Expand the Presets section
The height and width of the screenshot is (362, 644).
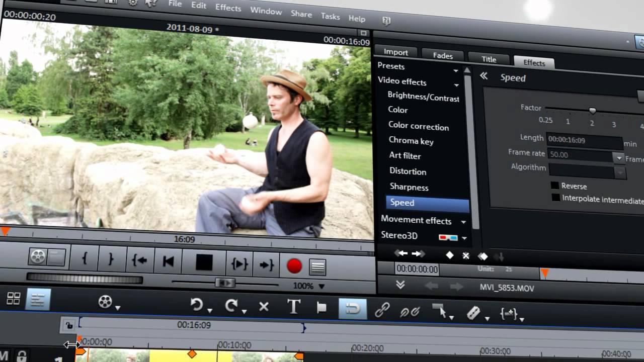point(455,71)
